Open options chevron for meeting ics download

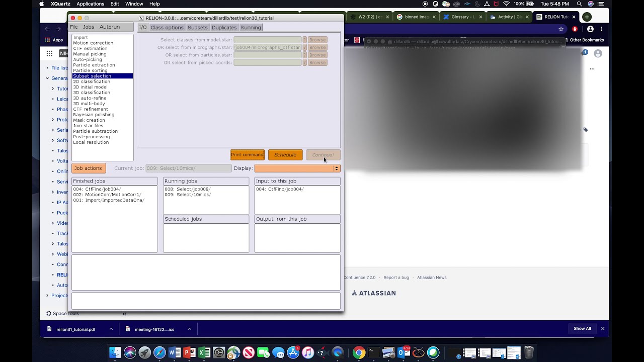pos(189,329)
